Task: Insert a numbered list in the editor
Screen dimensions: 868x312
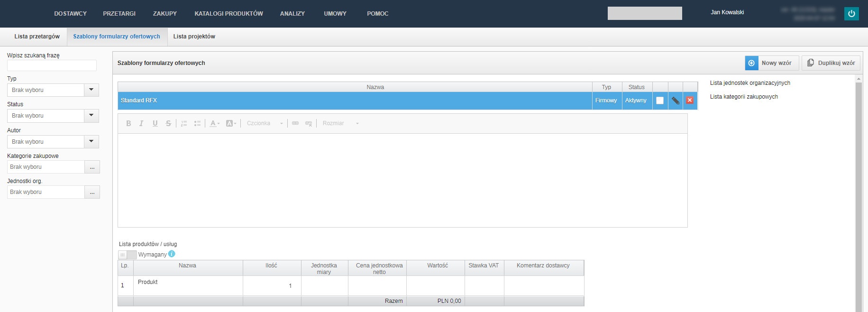Action: pyautogui.click(x=184, y=123)
